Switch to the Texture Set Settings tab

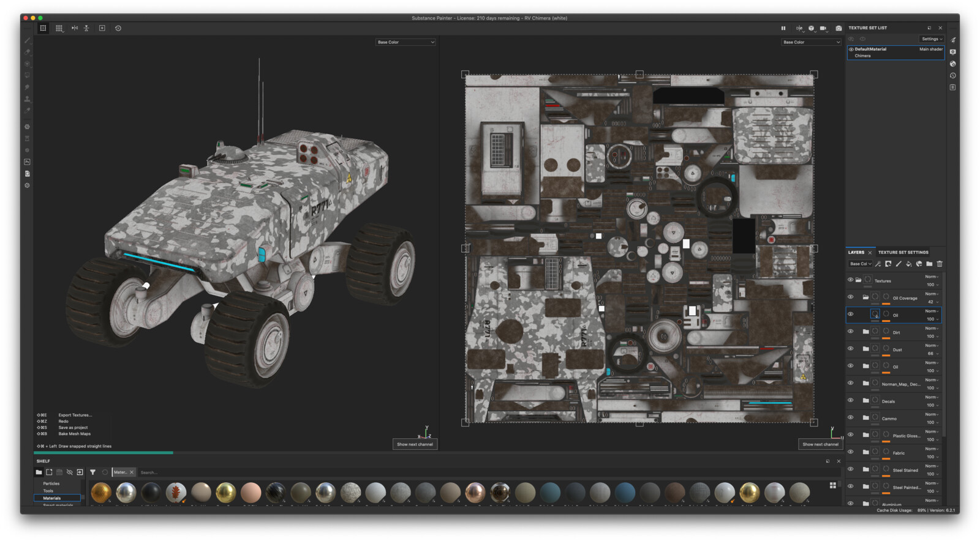pos(903,252)
